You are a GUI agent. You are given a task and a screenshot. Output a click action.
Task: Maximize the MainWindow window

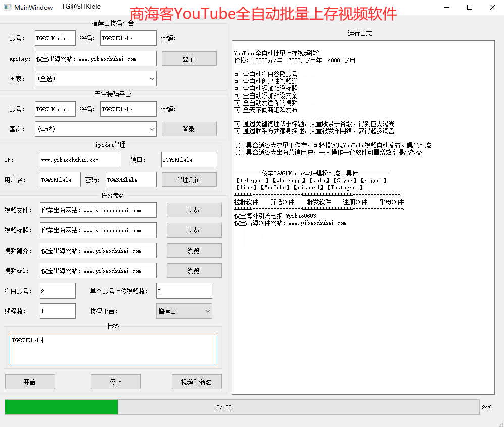point(470,7)
